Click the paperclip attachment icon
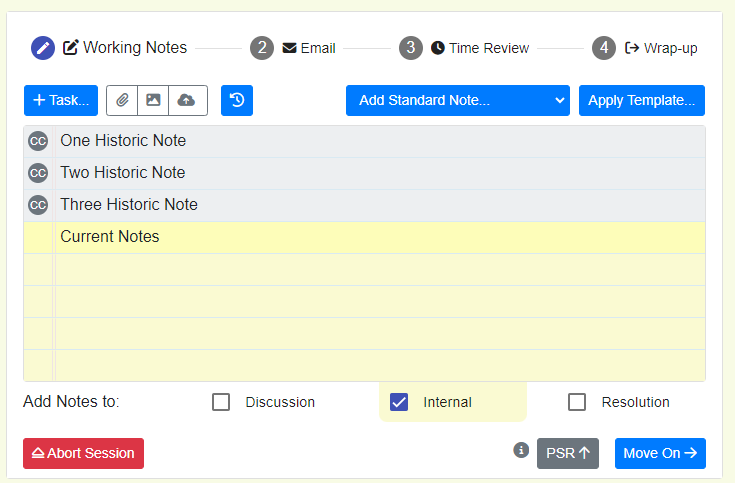 [x=122, y=100]
